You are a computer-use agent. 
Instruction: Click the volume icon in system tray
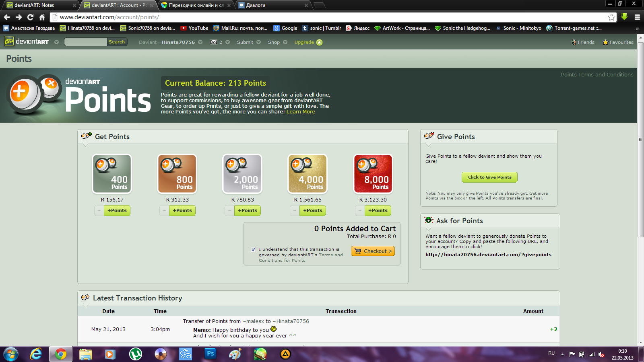pyautogui.click(x=601, y=354)
